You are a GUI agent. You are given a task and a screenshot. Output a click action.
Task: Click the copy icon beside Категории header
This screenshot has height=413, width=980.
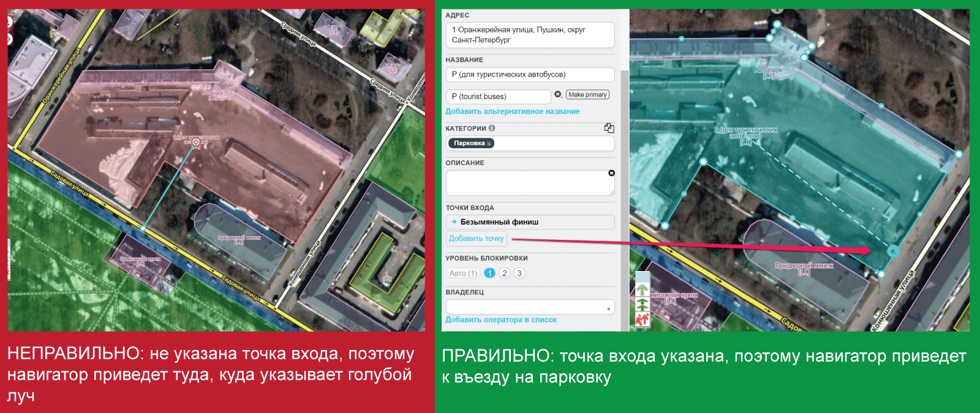click(x=609, y=128)
